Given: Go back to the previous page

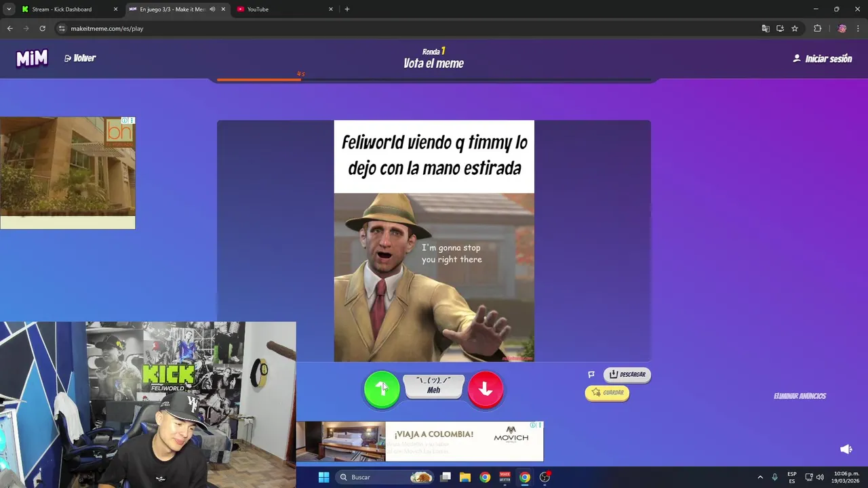Looking at the screenshot, I should 9,28.
